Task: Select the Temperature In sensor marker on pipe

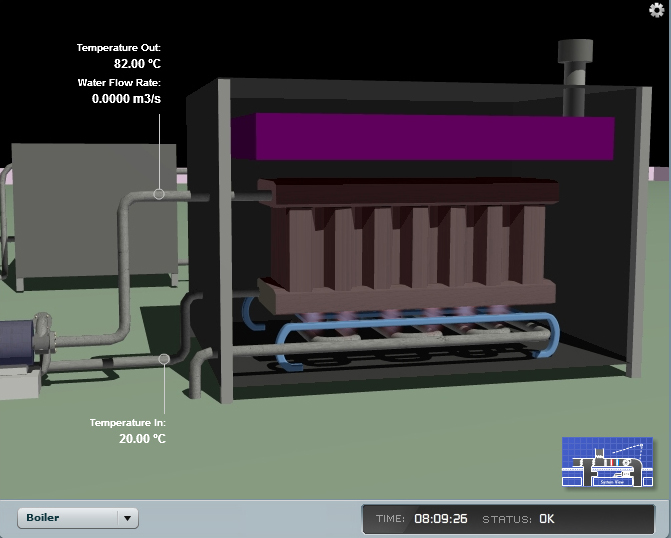Action: tap(164, 359)
